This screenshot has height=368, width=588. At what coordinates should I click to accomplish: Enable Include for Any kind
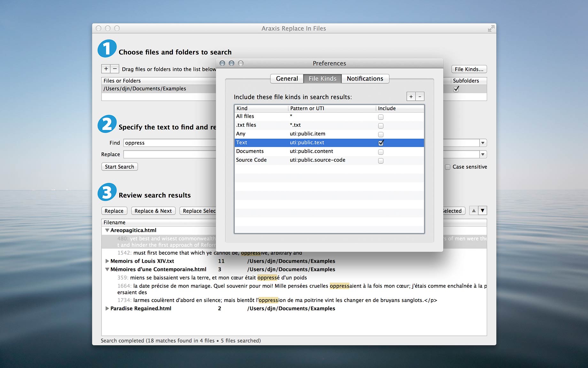pos(381,134)
